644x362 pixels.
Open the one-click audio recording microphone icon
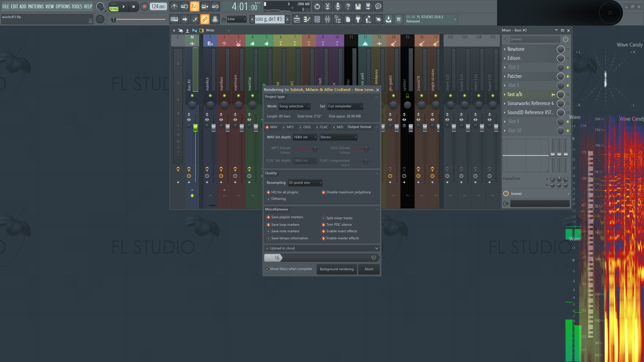pos(338,7)
